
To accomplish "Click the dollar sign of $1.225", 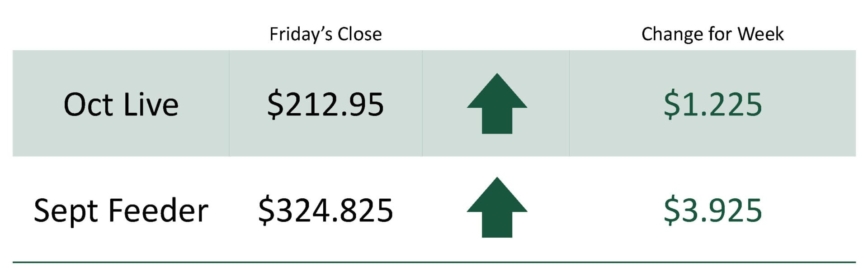I will [671, 105].
